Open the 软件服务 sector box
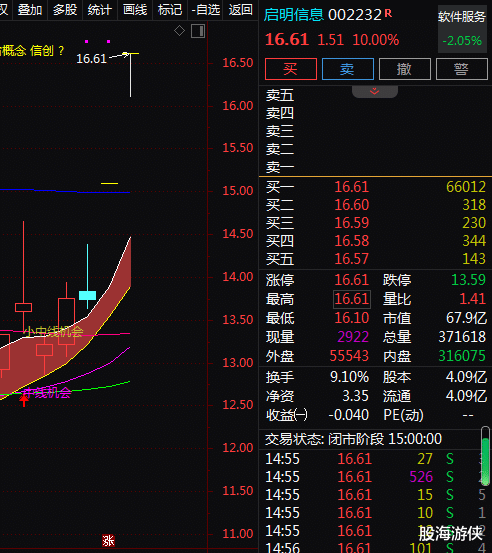This screenshot has height=553, width=492. point(462,29)
